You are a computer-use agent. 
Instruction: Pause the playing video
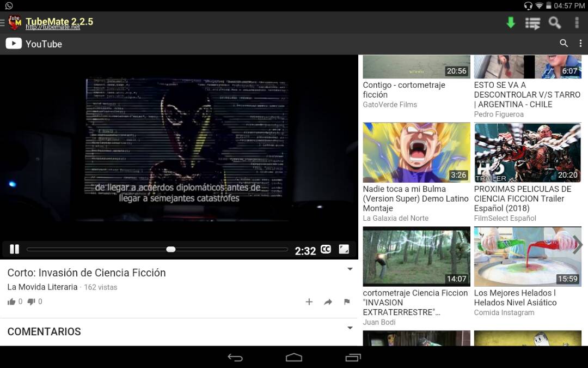point(14,249)
